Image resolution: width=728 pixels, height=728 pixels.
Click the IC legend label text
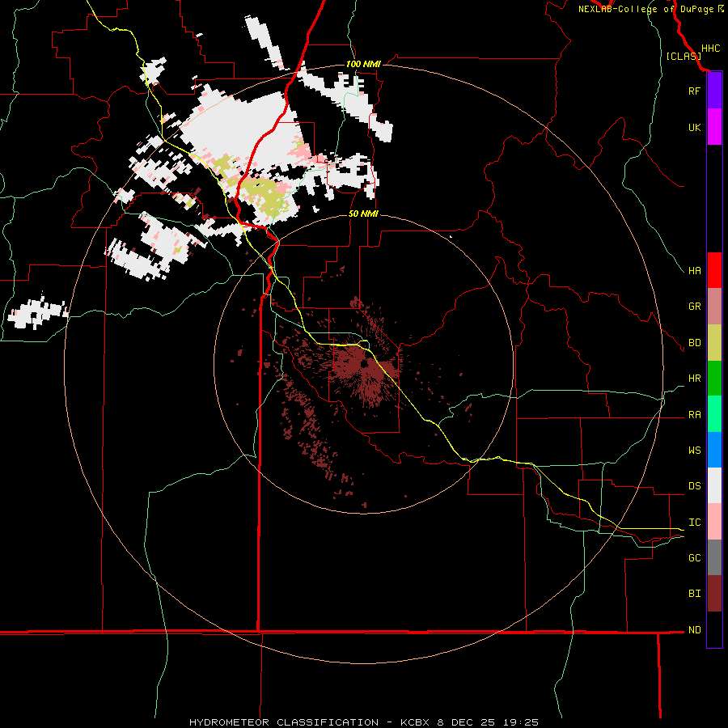tap(694, 523)
